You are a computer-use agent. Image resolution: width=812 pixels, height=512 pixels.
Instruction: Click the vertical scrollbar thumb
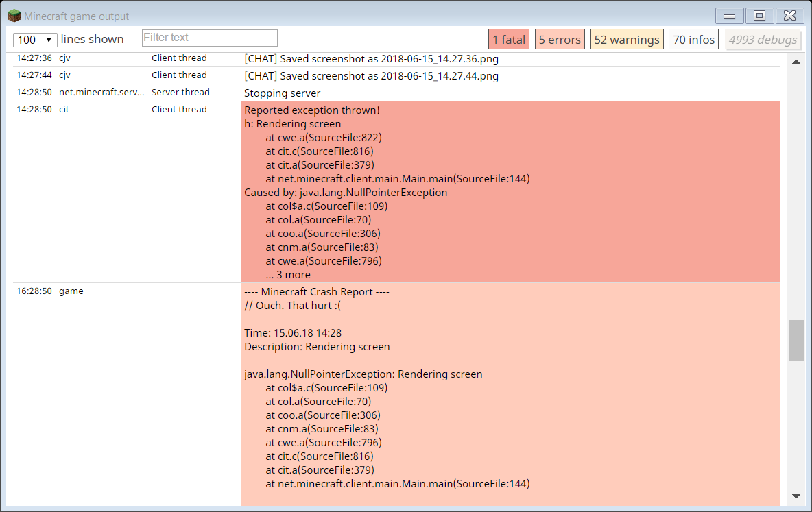tap(796, 340)
